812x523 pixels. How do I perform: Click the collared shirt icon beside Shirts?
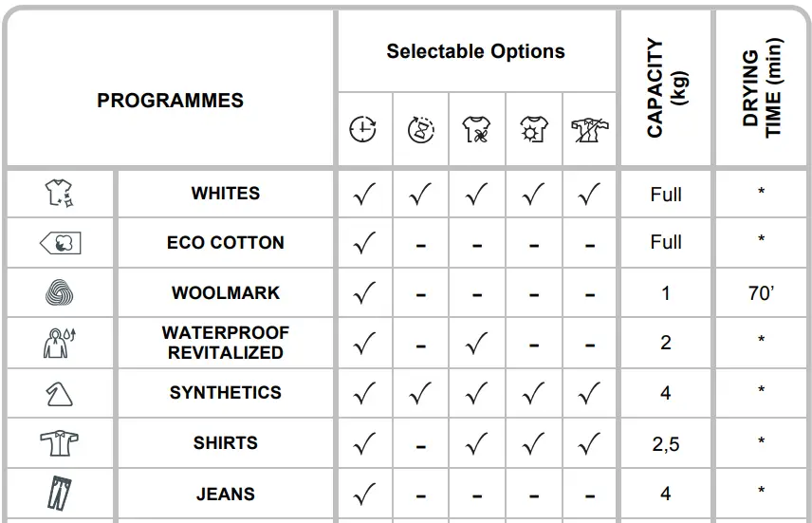click(x=59, y=443)
